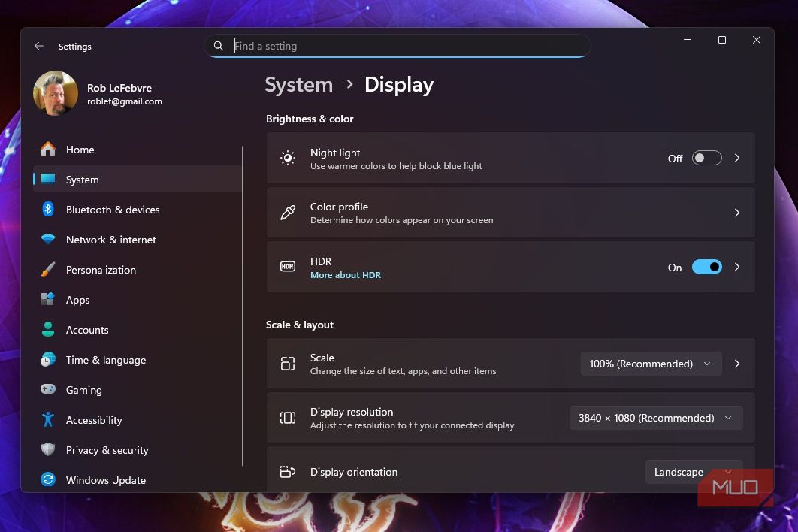Click the System monitor icon
The width and height of the screenshot is (798, 532).
point(48,179)
